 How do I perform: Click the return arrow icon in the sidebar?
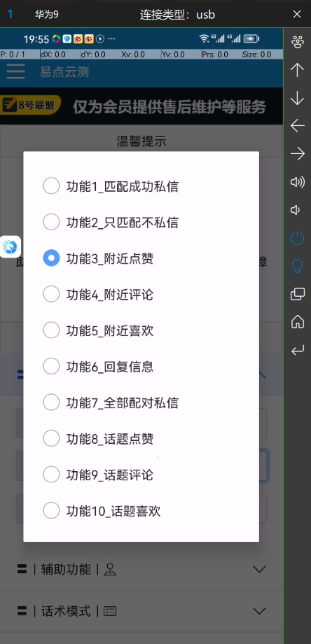(297, 350)
